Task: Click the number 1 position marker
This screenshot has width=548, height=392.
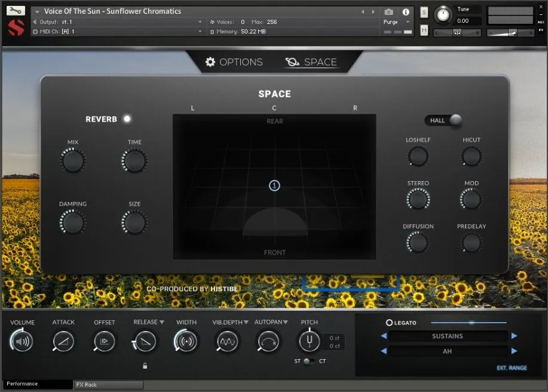Action: point(274,185)
